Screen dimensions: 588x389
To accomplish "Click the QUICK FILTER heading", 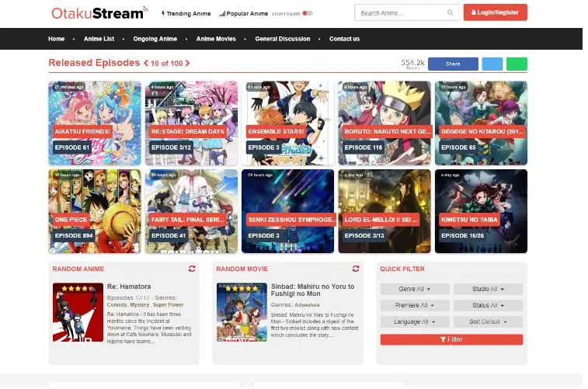I will [x=402, y=269].
